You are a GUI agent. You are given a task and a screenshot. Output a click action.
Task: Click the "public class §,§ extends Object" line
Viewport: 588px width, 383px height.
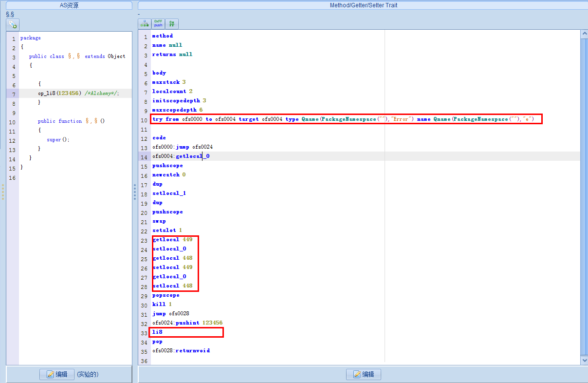click(x=77, y=57)
